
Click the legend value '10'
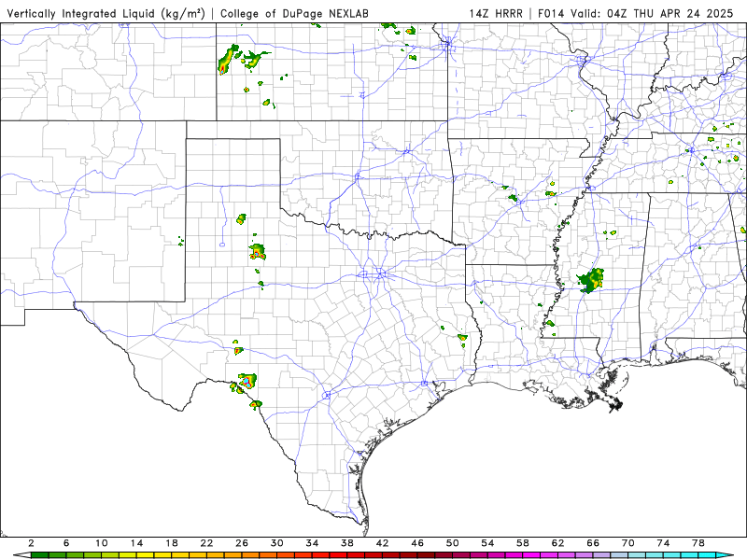[x=102, y=543]
